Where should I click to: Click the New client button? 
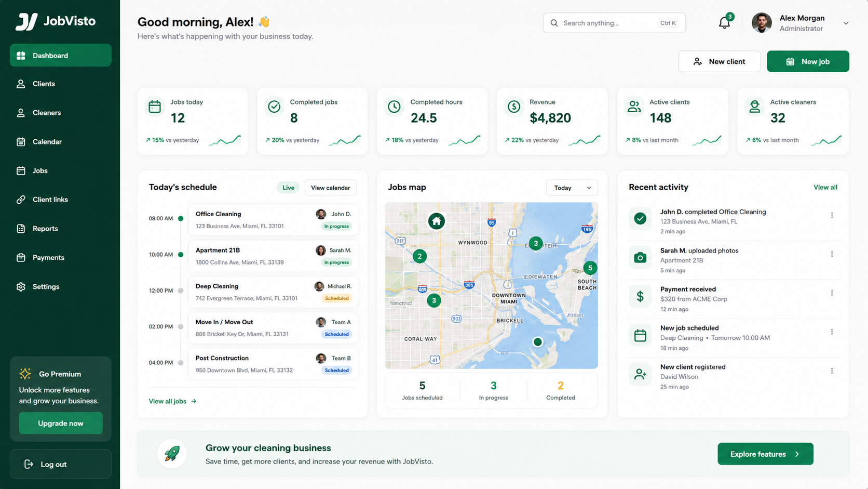[720, 61]
